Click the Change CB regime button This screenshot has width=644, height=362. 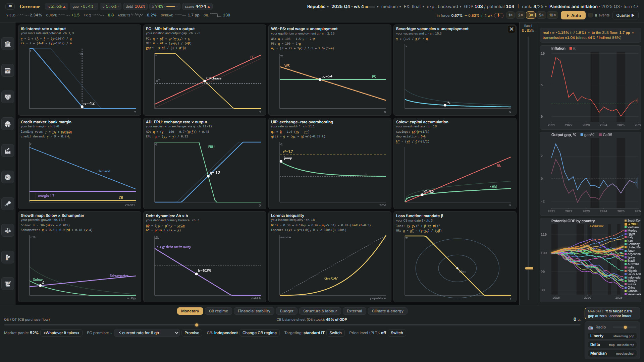[259, 333]
